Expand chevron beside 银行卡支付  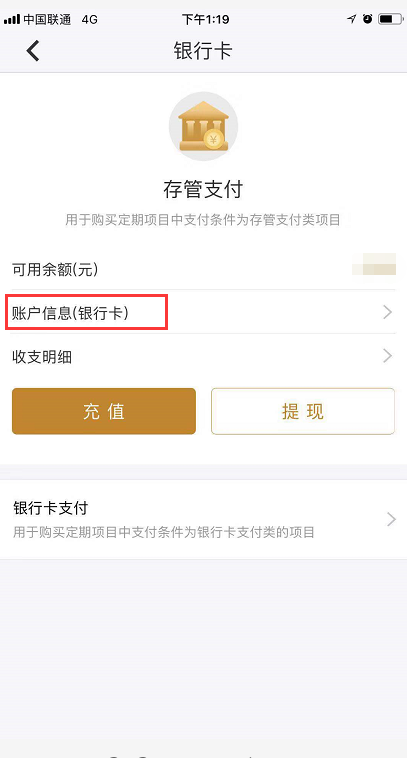[x=391, y=520]
